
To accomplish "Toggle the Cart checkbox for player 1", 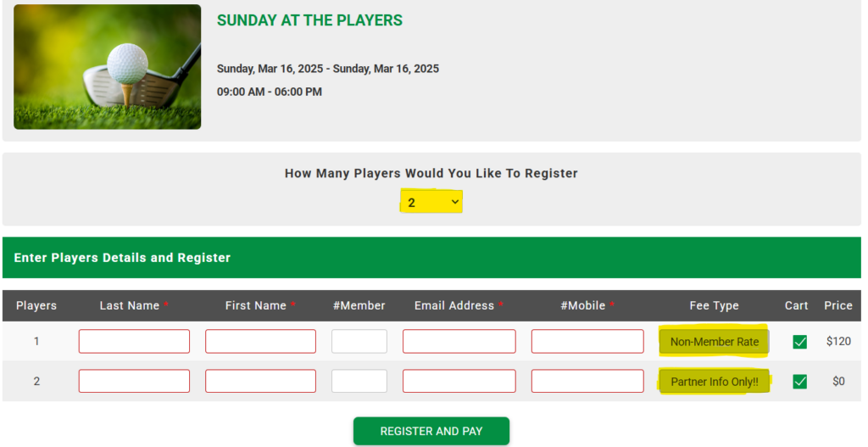I will tap(799, 342).
